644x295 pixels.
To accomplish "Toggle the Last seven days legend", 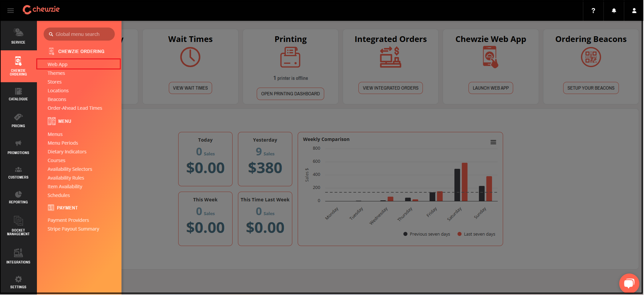I will (x=476, y=234).
